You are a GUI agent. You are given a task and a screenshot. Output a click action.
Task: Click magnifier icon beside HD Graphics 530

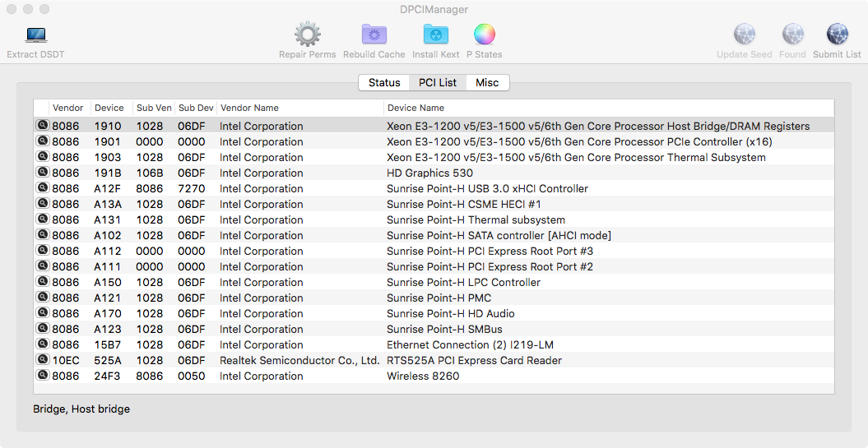pyautogui.click(x=42, y=173)
